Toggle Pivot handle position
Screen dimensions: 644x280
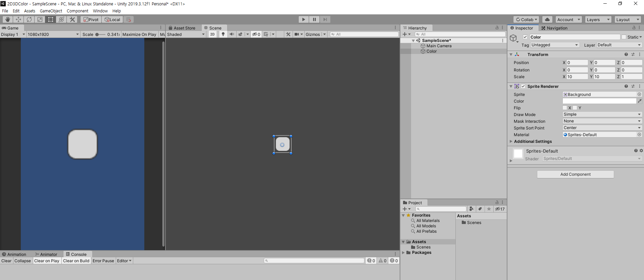click(91, 19)
